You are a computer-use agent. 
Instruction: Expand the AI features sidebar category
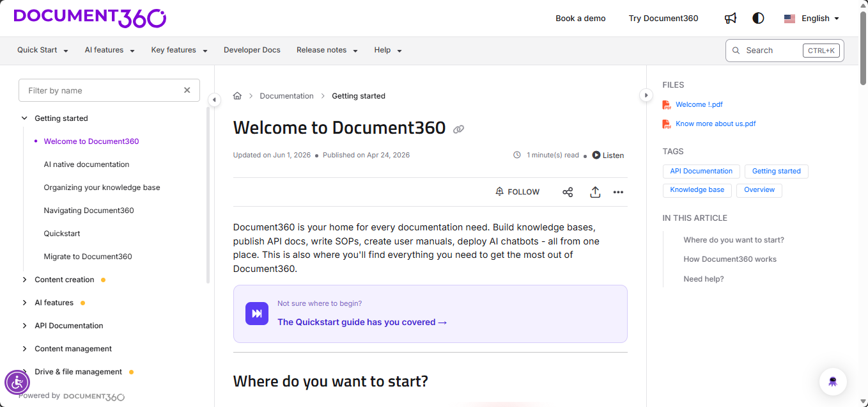25,303
